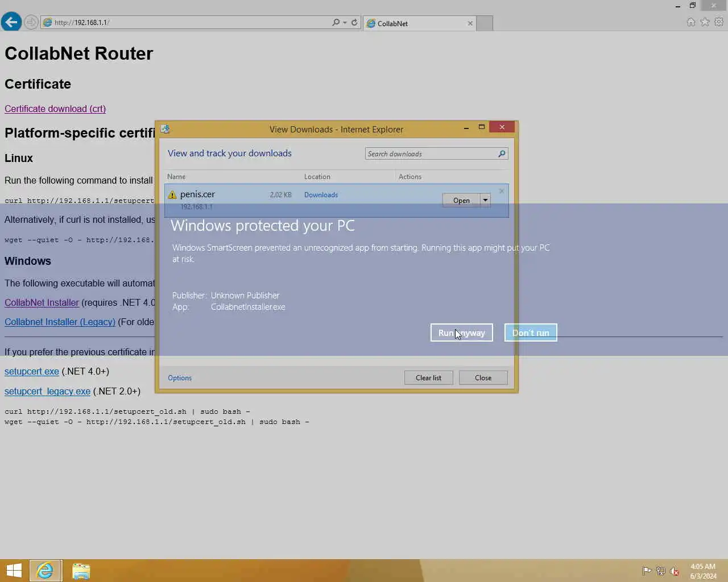
Task: Click the Downloads location link
Action: coord(321,194)
